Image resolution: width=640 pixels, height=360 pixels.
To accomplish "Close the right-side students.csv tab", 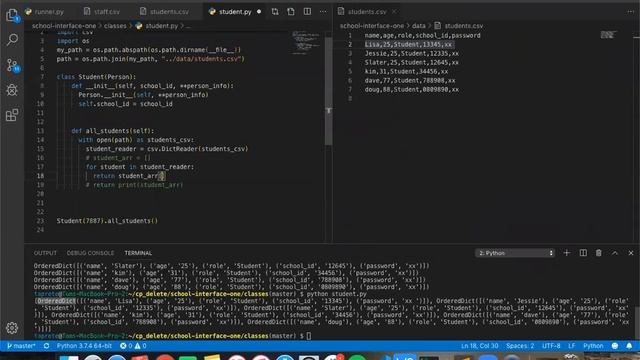I will [x=394, y=12].
